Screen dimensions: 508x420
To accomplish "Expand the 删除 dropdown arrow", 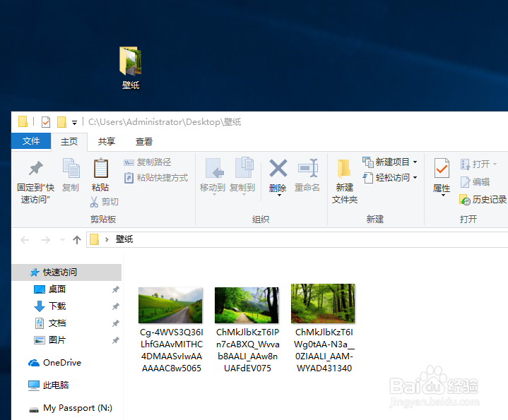I will 279,195.
